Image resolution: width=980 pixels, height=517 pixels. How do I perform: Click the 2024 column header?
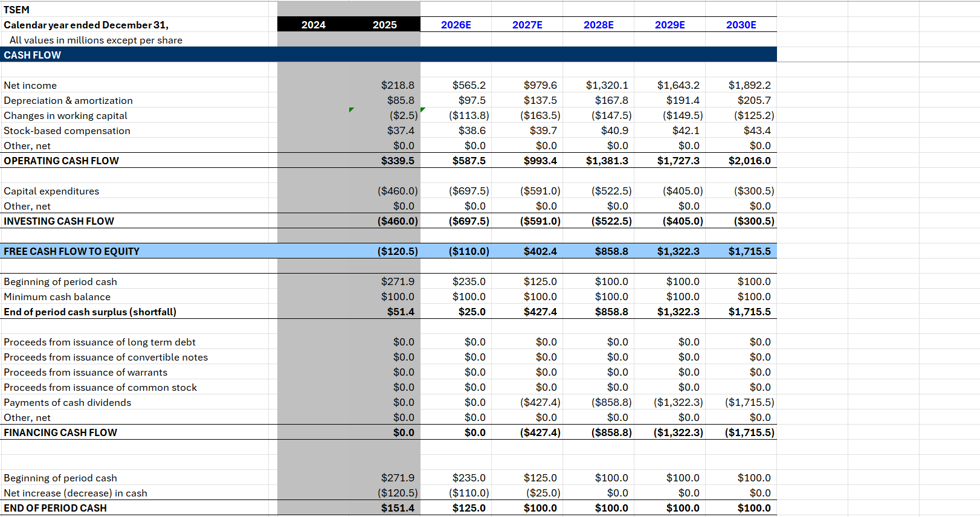pos(313,25)
